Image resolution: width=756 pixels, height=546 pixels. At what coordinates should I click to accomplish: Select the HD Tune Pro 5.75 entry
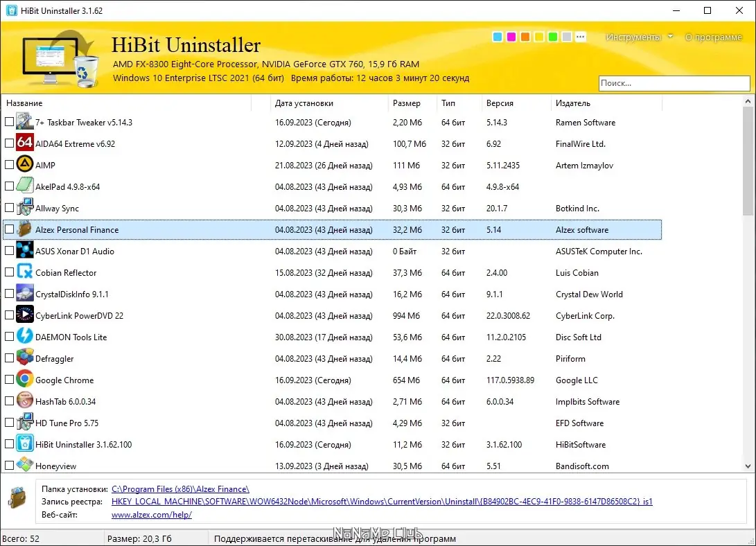[x=67, y=423]
